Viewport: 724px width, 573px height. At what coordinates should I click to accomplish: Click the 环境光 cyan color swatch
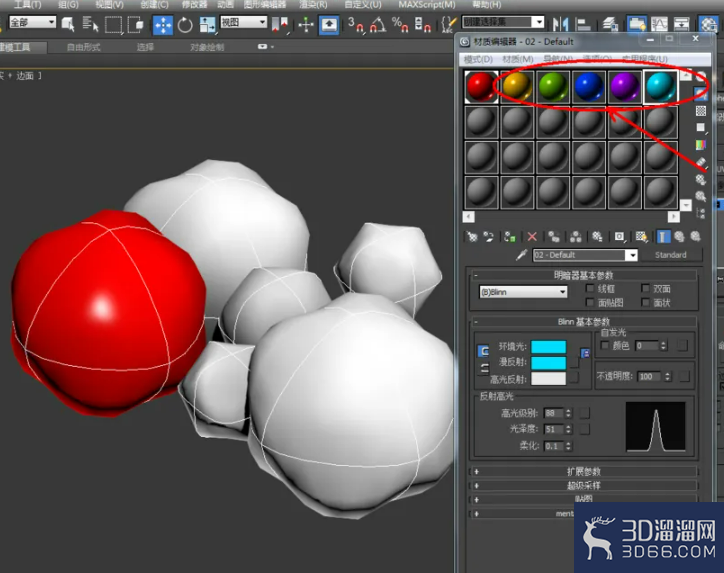coord(549,347)
